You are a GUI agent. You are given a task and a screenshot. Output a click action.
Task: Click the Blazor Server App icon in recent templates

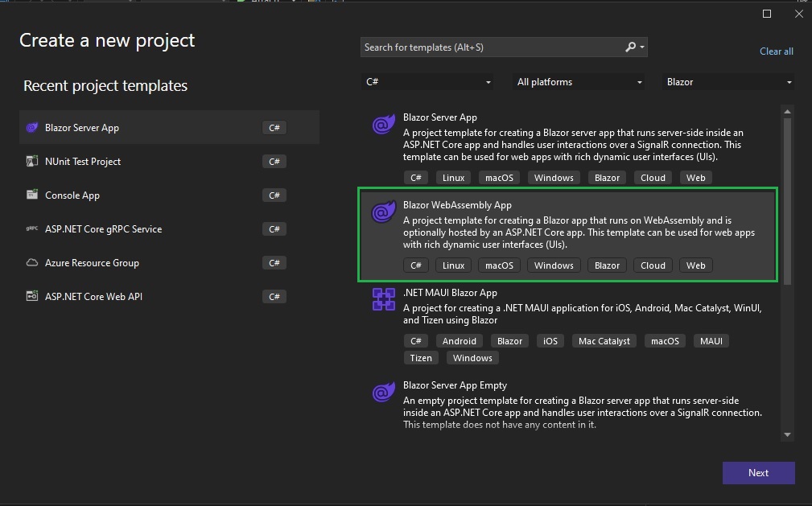pos(32,127)
